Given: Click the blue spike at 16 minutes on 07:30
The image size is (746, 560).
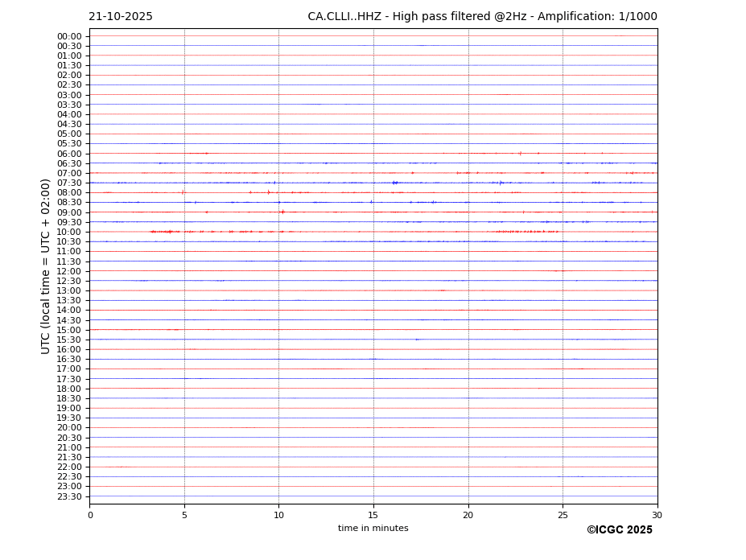Looking at the screenshot, I should point(394,183).
